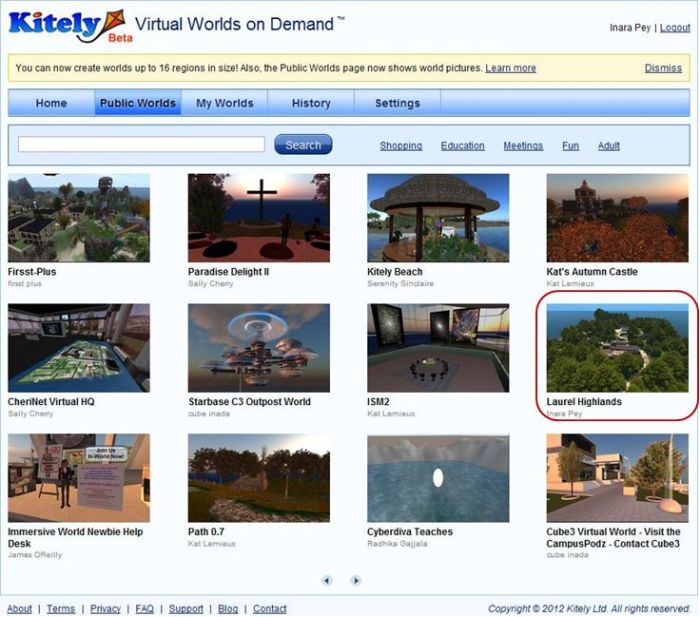Open the Learn more link
Viewport: 700px width, 617px height.
510,68
